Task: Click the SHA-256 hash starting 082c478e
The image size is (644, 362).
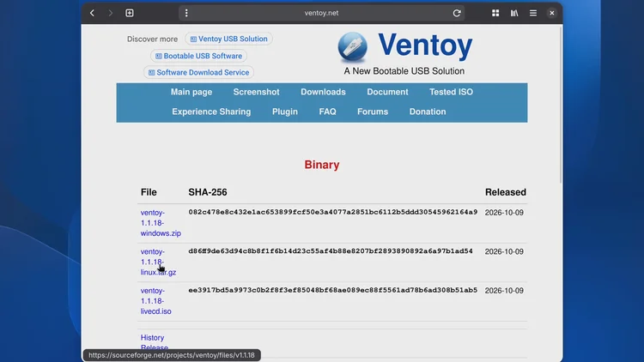Action: [332, 212]
